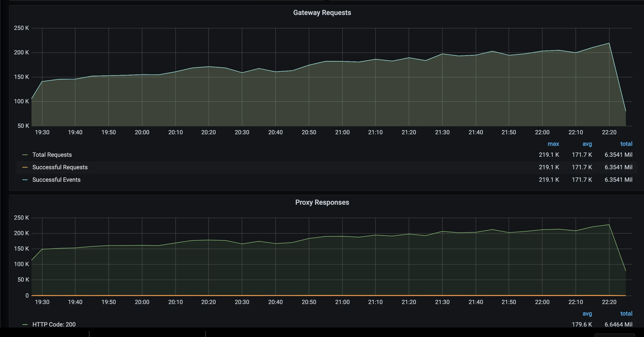Viewport: 644px width, 337px height.
Task: Sort Gateway legend by avg column
Action: click(587, 144)
